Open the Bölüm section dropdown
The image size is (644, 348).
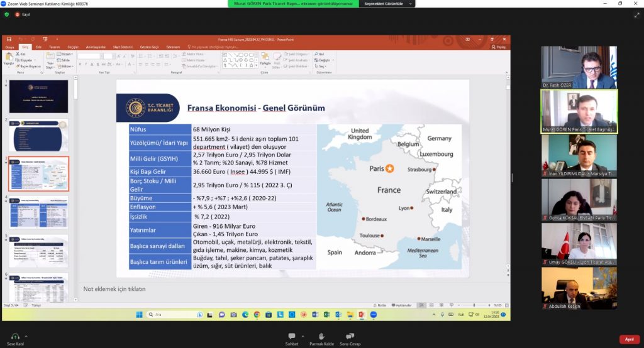pos(65,67)
